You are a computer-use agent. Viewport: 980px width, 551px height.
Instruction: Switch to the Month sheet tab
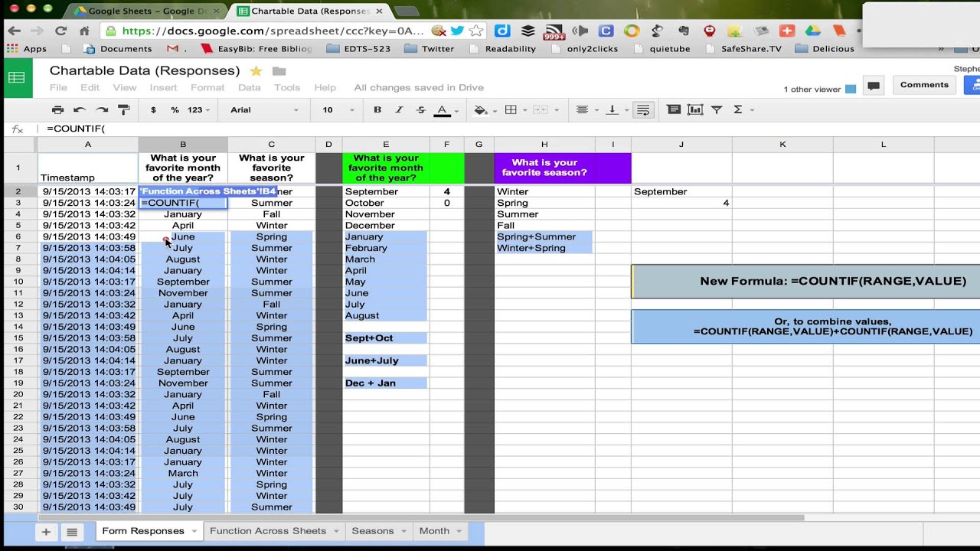click(x=434, y=531)
